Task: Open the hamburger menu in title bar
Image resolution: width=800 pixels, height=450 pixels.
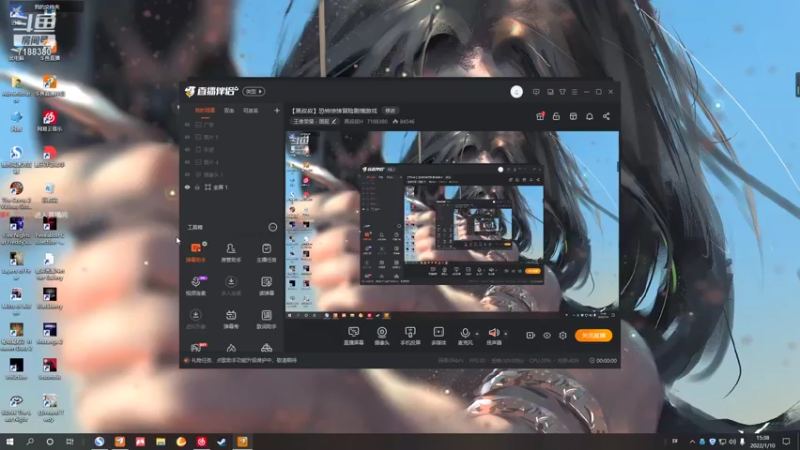Action: pyautogui.click(x=574, y=92)
